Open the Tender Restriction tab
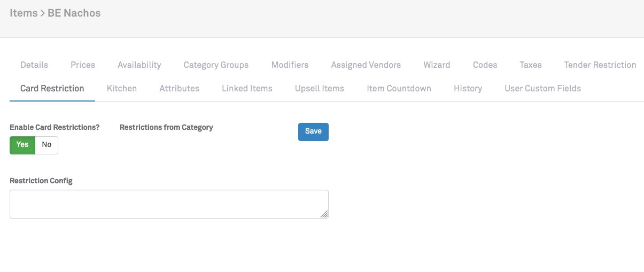The height and width of the screenshot is (272, 644). coord(600,65)
